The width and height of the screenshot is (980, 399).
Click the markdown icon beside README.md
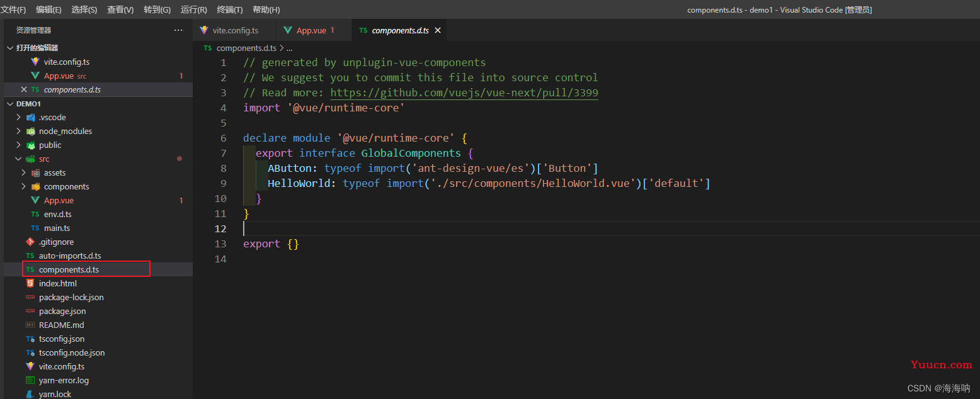click(30, 325)
